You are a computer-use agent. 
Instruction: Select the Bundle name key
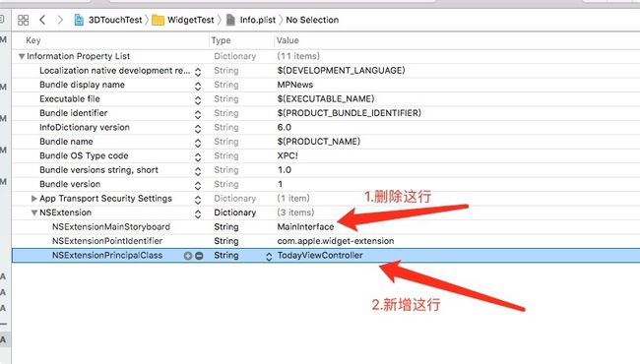[66, 142]
